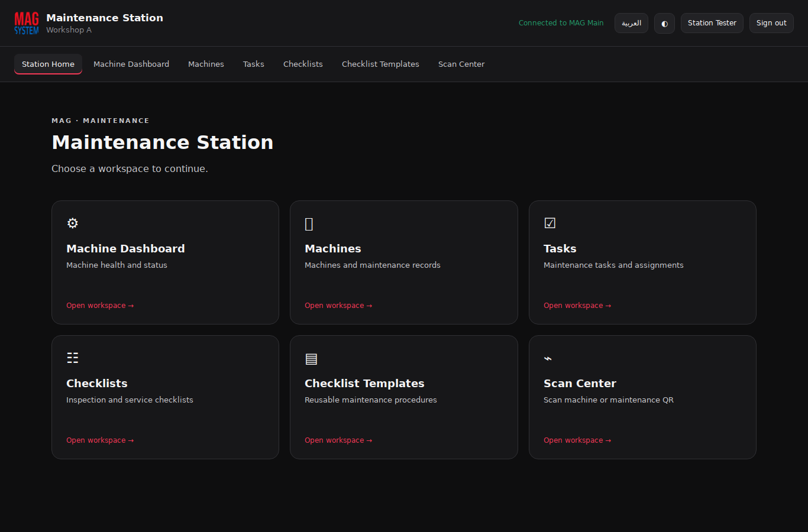Click the Machines card heading
The image size is (808, 532).
pos(333,249)
